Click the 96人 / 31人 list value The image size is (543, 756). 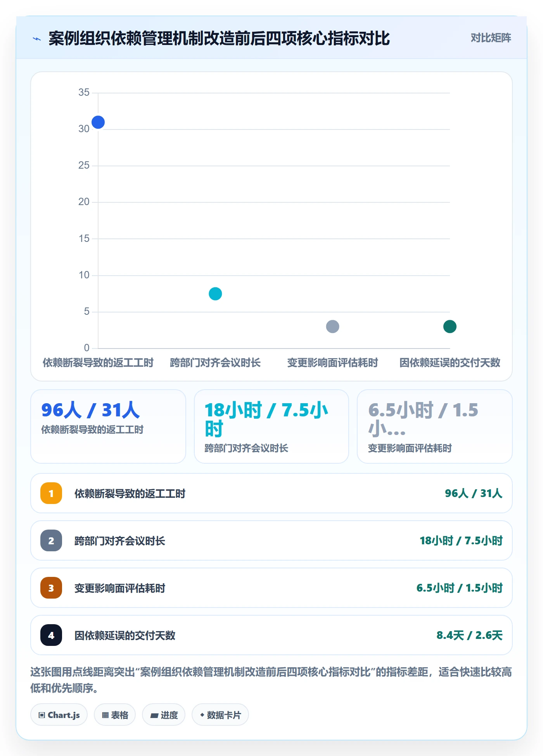[x=473, y=493]
